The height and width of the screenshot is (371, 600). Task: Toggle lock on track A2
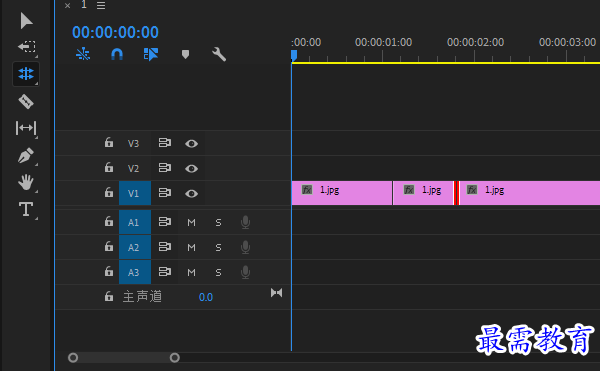(109, 247)
